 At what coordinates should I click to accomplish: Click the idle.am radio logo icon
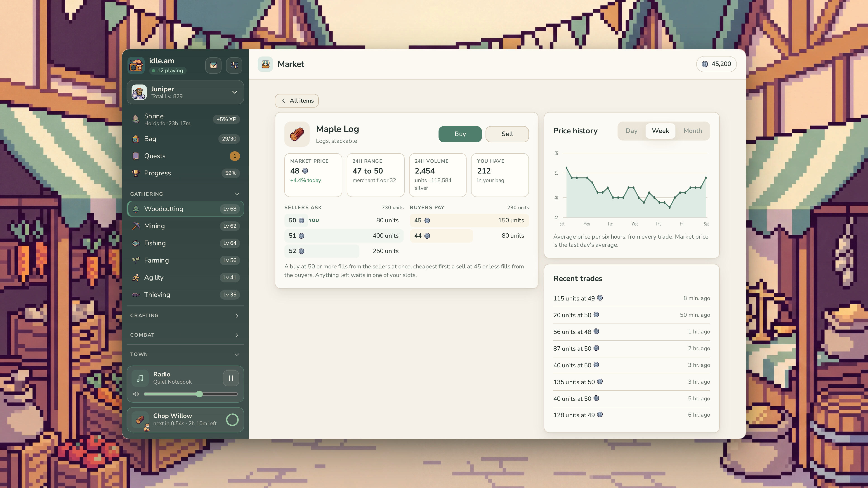click(136, 65)
